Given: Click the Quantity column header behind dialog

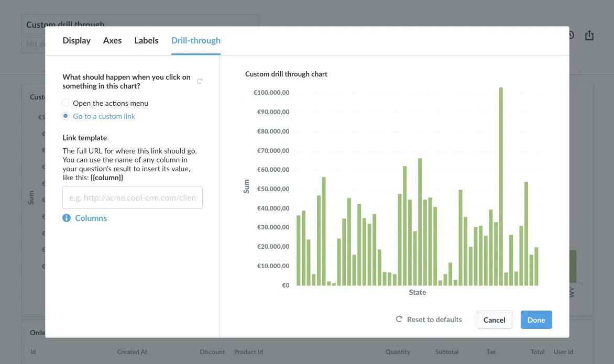Looking at the screenshot, I should click(x=398, y=352).
